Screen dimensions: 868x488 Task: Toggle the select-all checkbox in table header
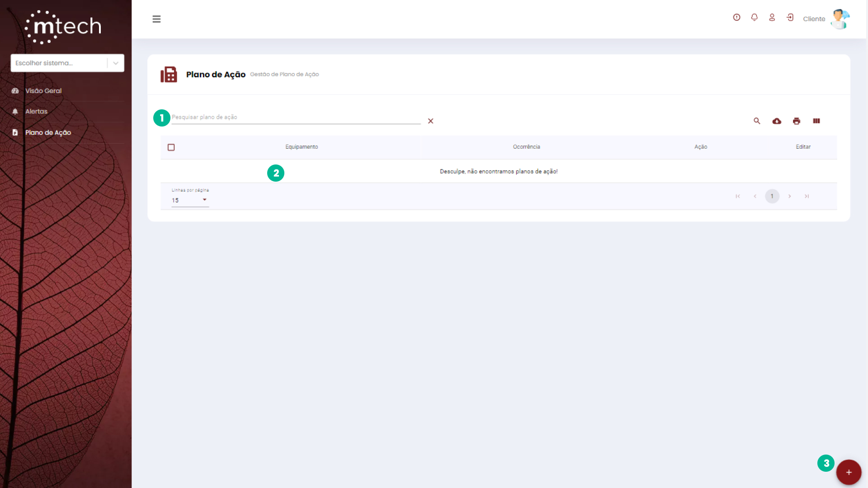(x=171, y=147)
